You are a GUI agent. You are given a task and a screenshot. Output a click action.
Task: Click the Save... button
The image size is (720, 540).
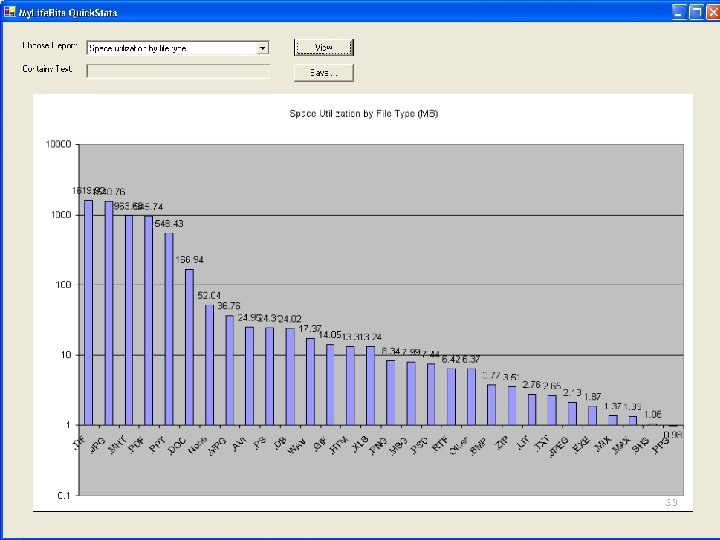point(324,73)
